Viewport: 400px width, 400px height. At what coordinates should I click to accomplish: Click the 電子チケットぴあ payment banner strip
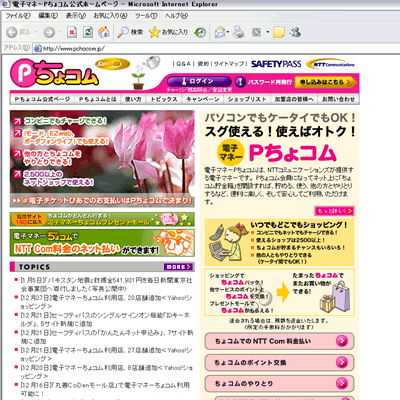point(102,201)
